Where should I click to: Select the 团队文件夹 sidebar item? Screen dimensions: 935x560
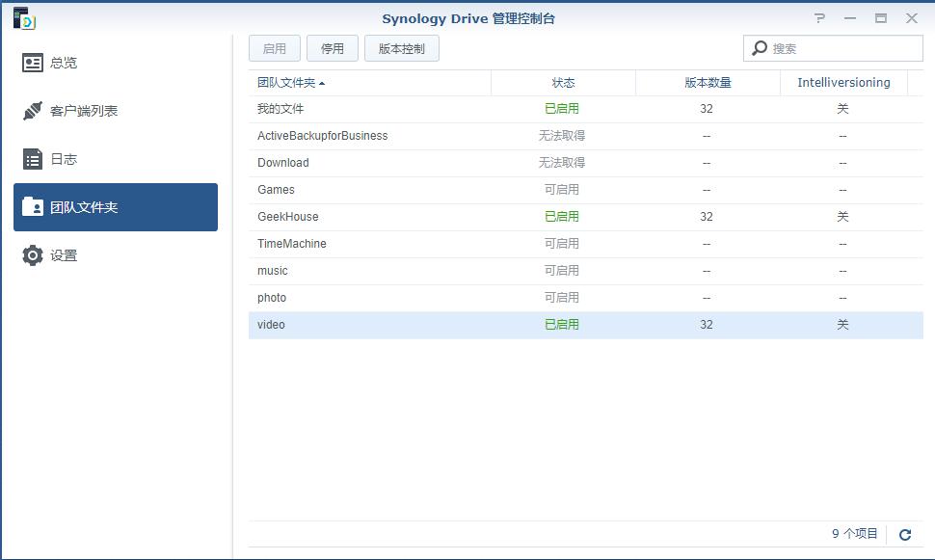tap(115, 207)
